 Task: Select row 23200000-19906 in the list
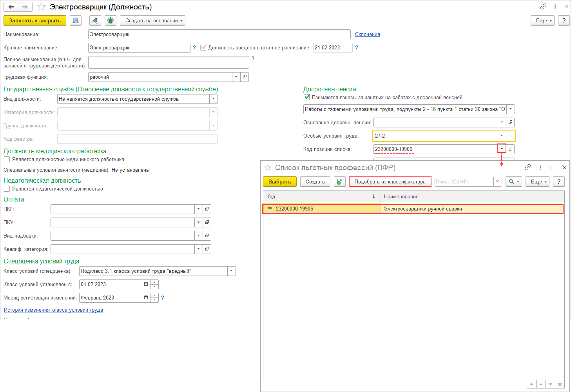[413, 209]
